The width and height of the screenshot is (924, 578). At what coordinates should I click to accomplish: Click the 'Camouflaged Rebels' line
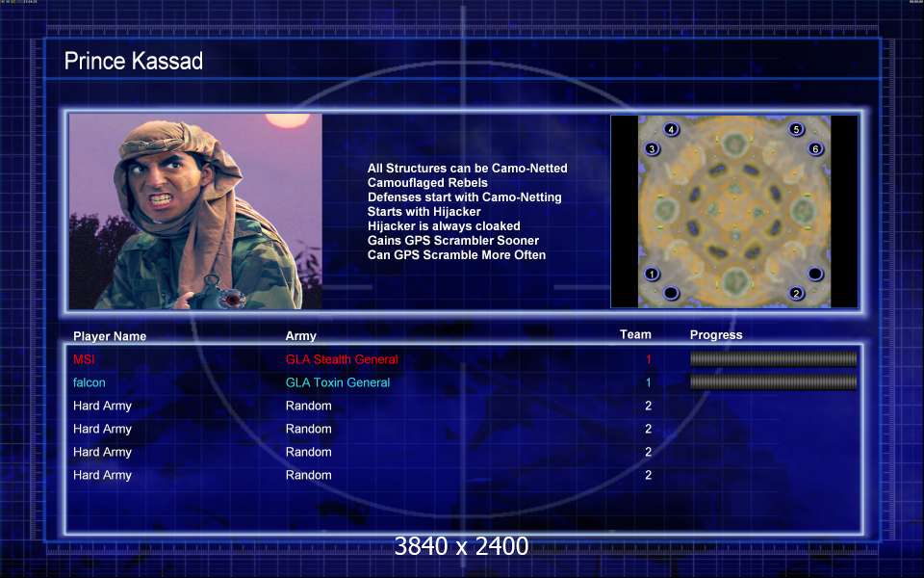pos(427,183)
